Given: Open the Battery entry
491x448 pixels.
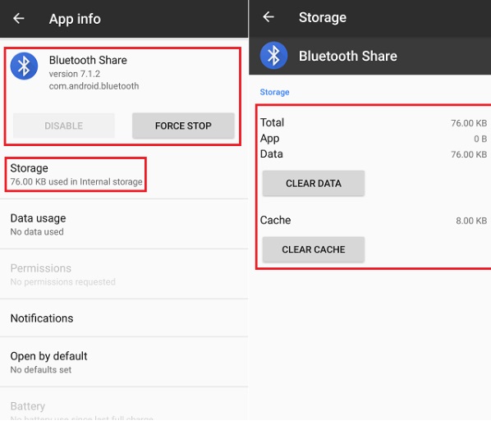Looking at the screenshot, I should pos(124,405).
